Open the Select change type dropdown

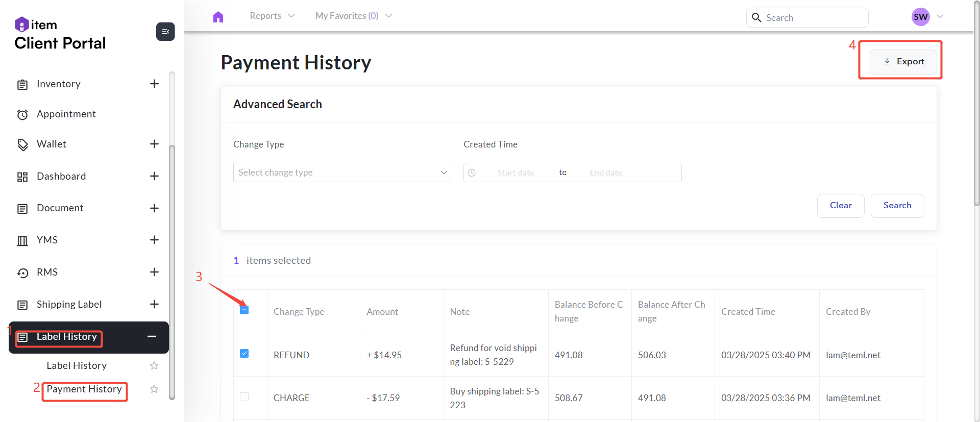(x=342, y=172)
